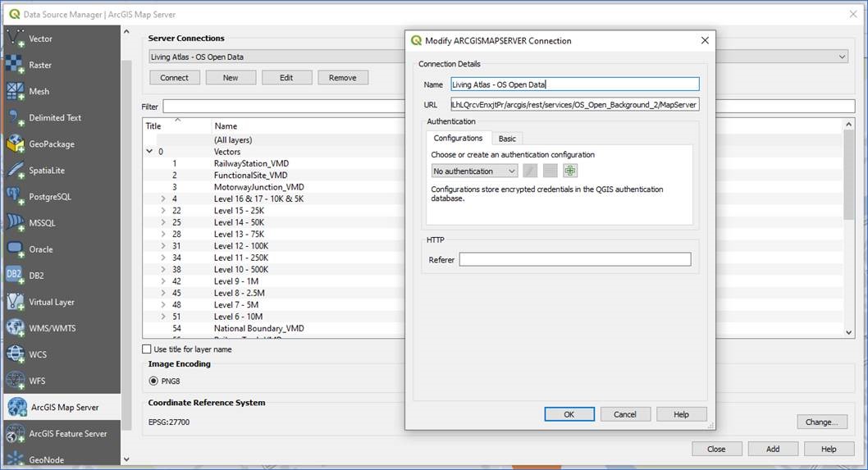868x470 pixels.
Task: Select the PostgreSQL elephant icon
Action: coord(15,197)
